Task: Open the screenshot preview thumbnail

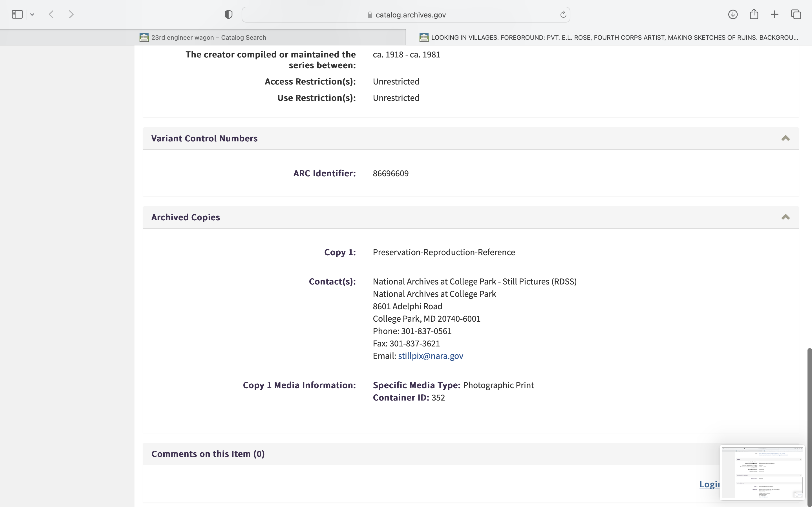Action: tap(762, 472)
